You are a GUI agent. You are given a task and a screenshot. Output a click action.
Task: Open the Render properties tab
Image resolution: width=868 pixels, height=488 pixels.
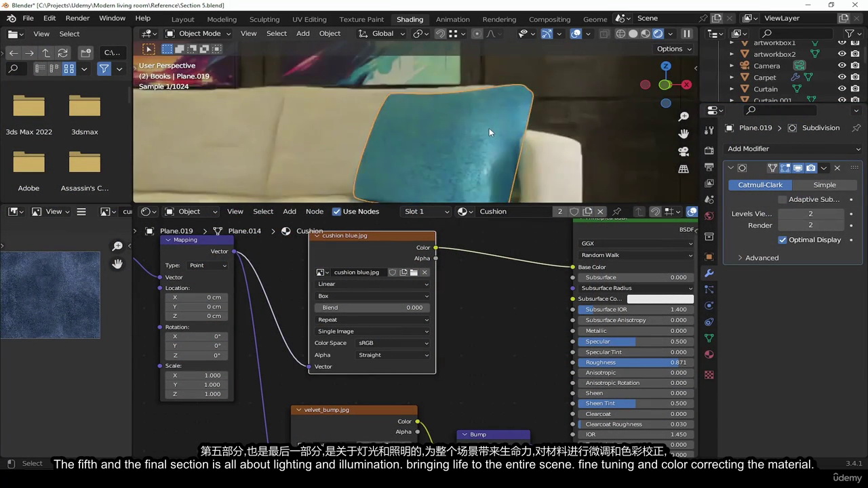(x=709, y=150)
